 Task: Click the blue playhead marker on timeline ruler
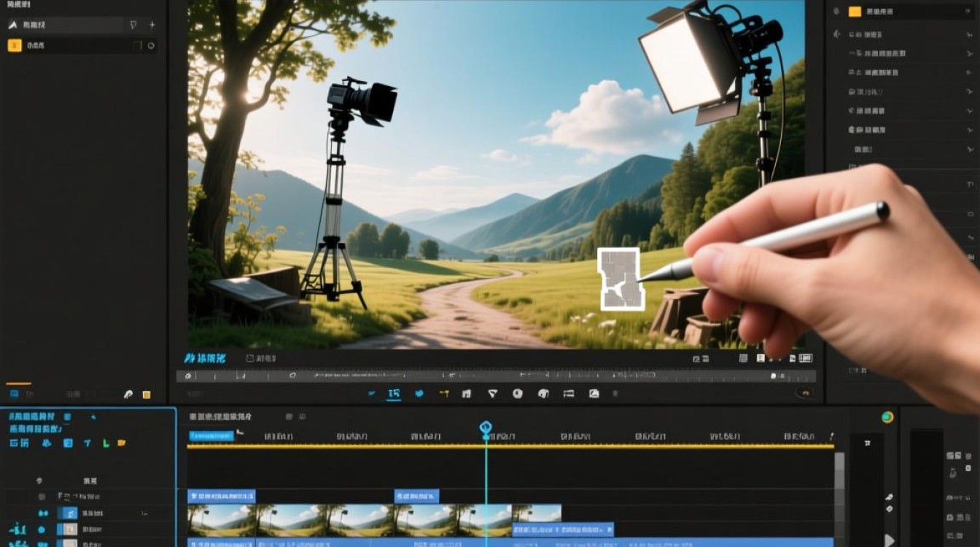pos(486,428)
